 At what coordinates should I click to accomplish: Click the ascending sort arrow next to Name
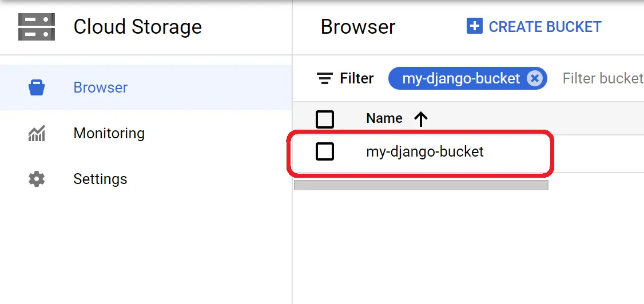(x=421, y=119)
